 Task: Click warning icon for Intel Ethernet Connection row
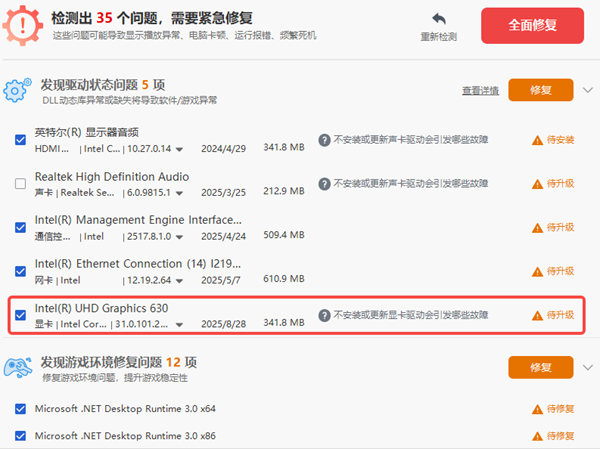[x=537, y=271]
